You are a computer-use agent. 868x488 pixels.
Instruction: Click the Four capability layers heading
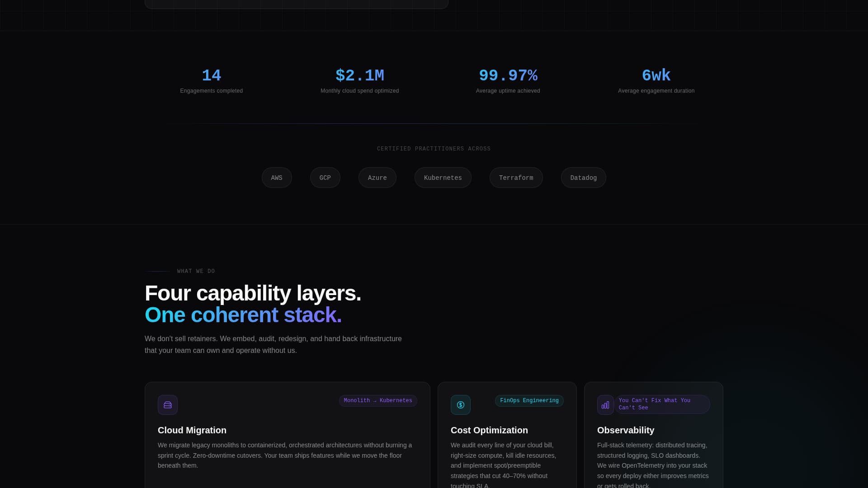(x=253, y=293)
